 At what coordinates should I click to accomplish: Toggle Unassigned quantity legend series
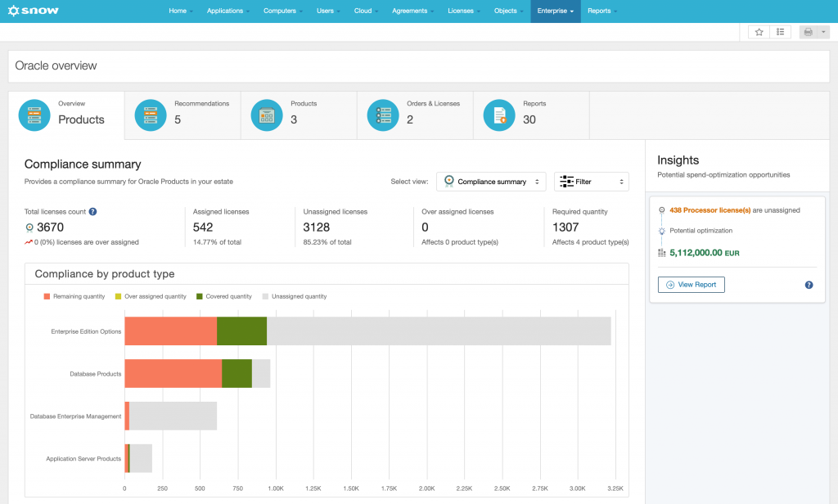point(294,296)
